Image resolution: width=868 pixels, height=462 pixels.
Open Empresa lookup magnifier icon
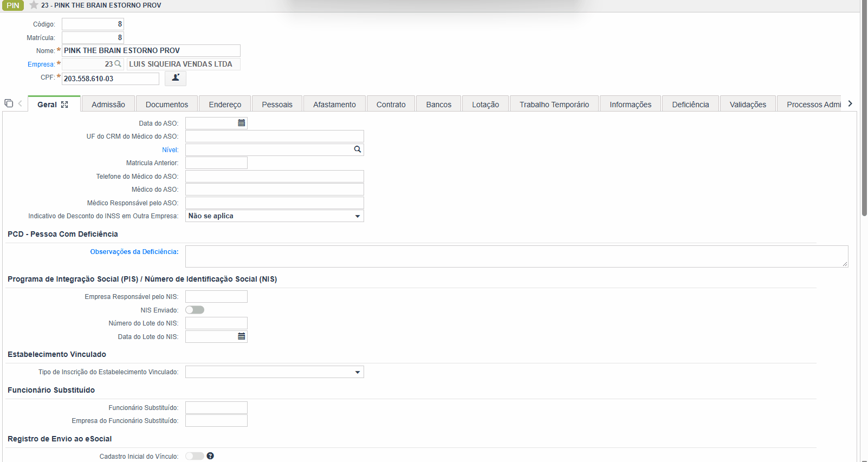click(x=118, y=64)
